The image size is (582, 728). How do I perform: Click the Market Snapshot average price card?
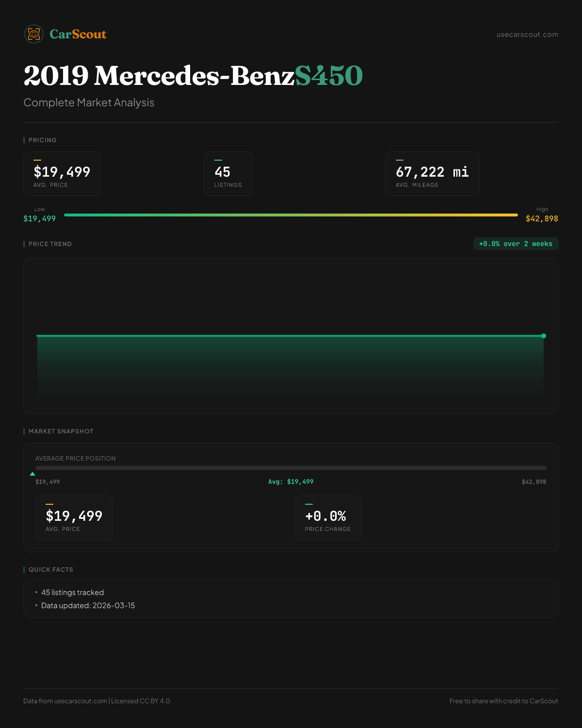point(74,518)
